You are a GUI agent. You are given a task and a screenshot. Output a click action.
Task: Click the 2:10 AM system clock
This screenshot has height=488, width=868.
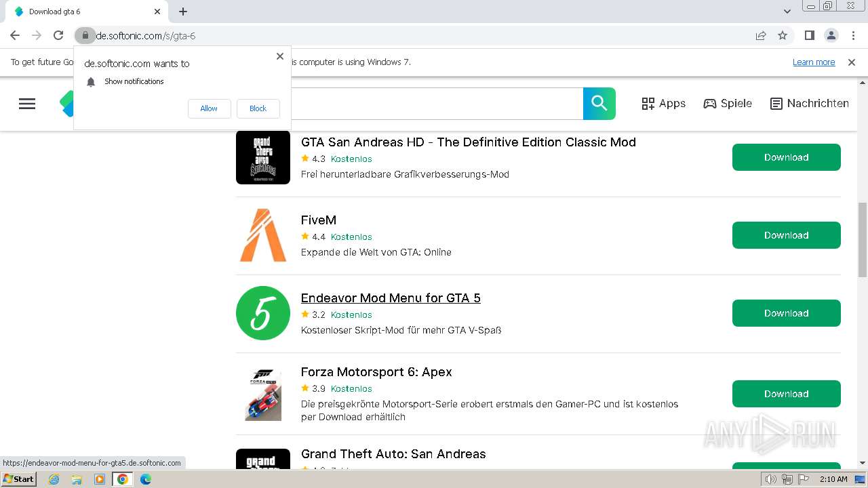click(833, 479)
